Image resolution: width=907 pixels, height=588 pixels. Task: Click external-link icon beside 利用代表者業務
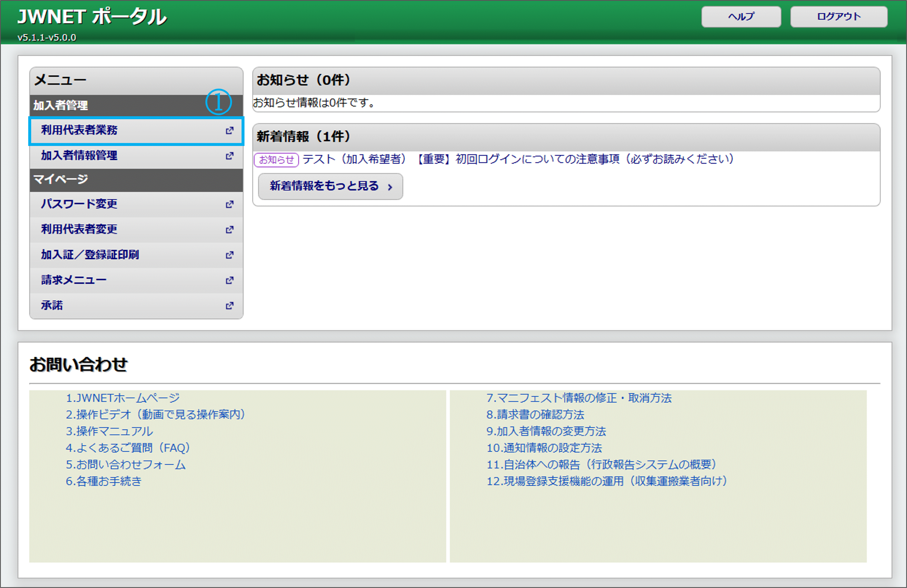click(x=229, y=130)
